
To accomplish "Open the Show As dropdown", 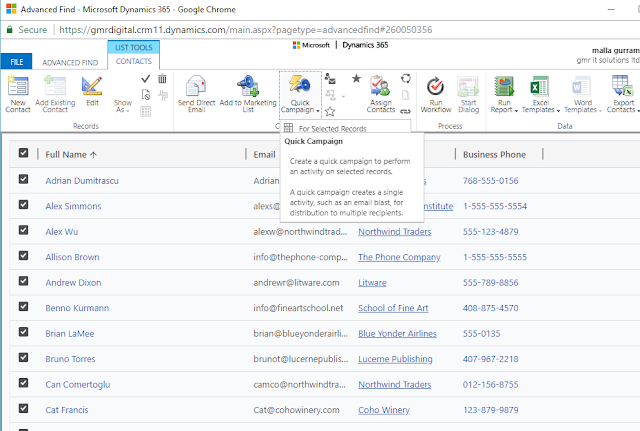I will click(x=122, y=106).
